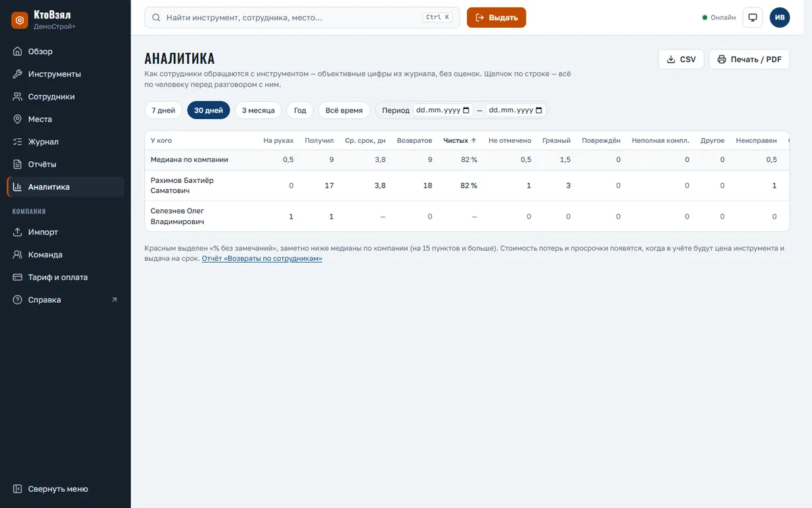Click the Журнал list icon
Screen dimensions: 812x508
click(x=18, y=142)
